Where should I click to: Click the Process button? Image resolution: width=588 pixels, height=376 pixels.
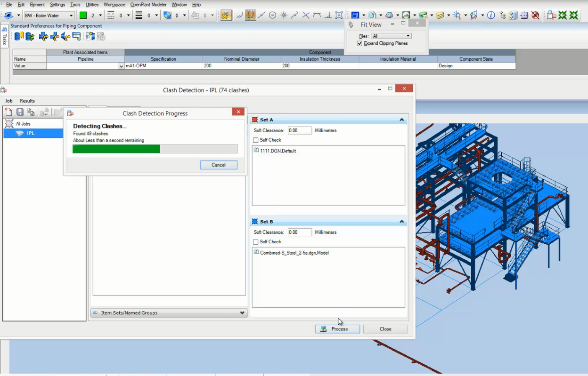338,329
